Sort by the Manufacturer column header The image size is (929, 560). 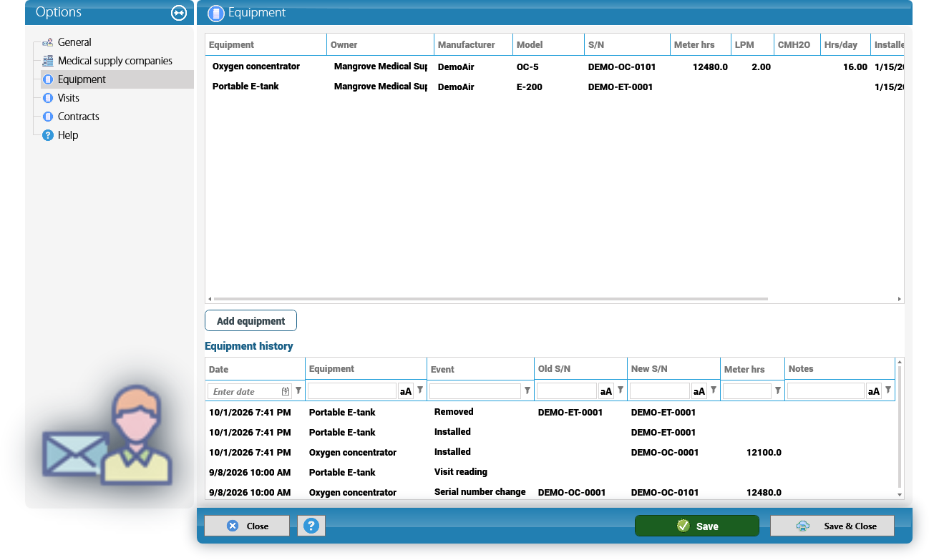click(x=473, y=44)
